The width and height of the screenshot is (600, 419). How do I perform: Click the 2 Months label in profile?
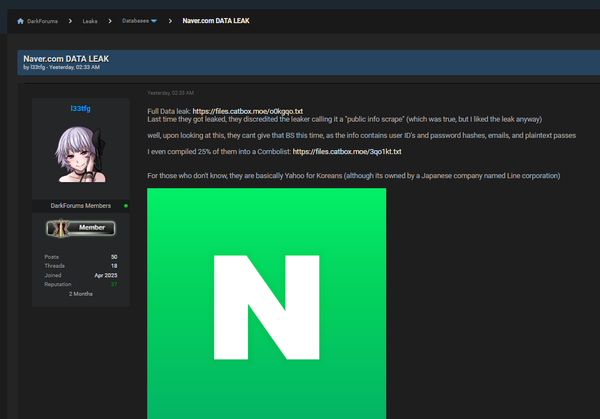[81, 294]
